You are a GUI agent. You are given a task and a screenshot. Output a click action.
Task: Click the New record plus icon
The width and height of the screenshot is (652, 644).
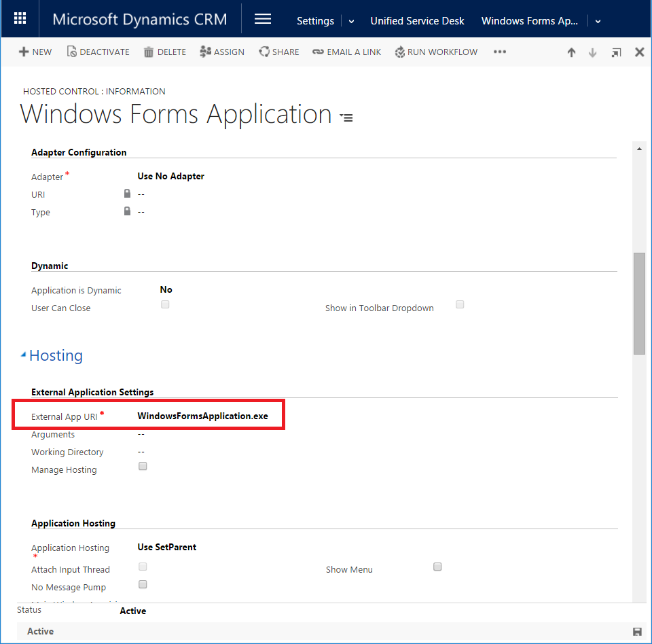point(24,52)
